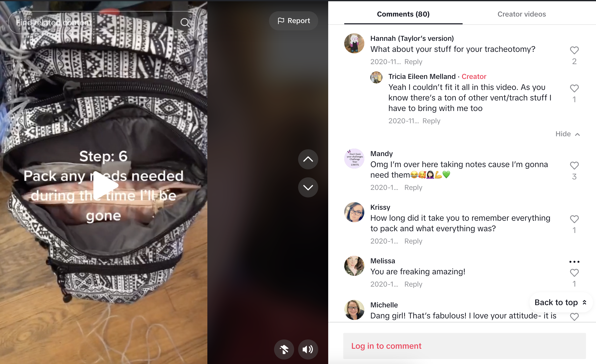The image size is (596, 364).
Task: Go to previous video with up arrow
Action: point(308,159)
